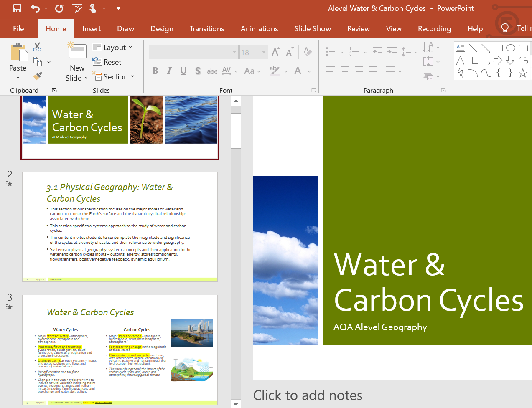Screen dimensions: 532x408
Task: Justify the paragraph text
Action: coord(373,71)
